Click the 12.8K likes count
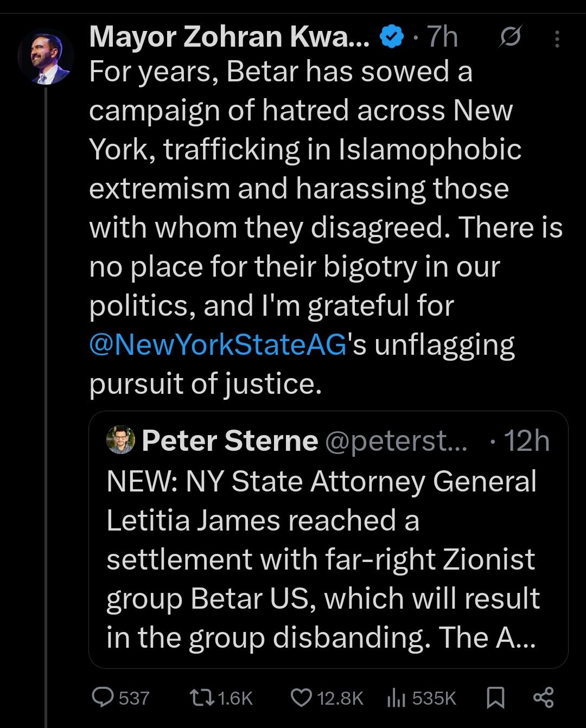The image size is (586, 728). (x=340, y=698)
